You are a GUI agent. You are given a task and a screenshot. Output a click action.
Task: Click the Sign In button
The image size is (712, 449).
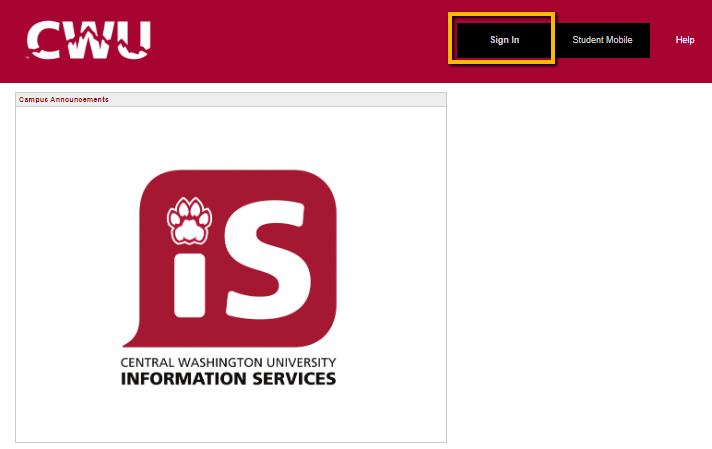tap(504, 40)
